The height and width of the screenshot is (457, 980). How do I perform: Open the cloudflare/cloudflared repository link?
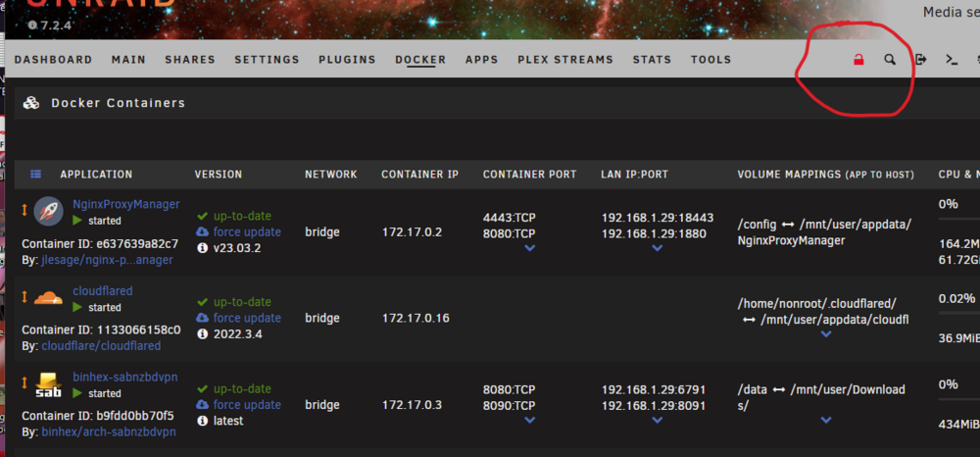(x=101, y=346)
